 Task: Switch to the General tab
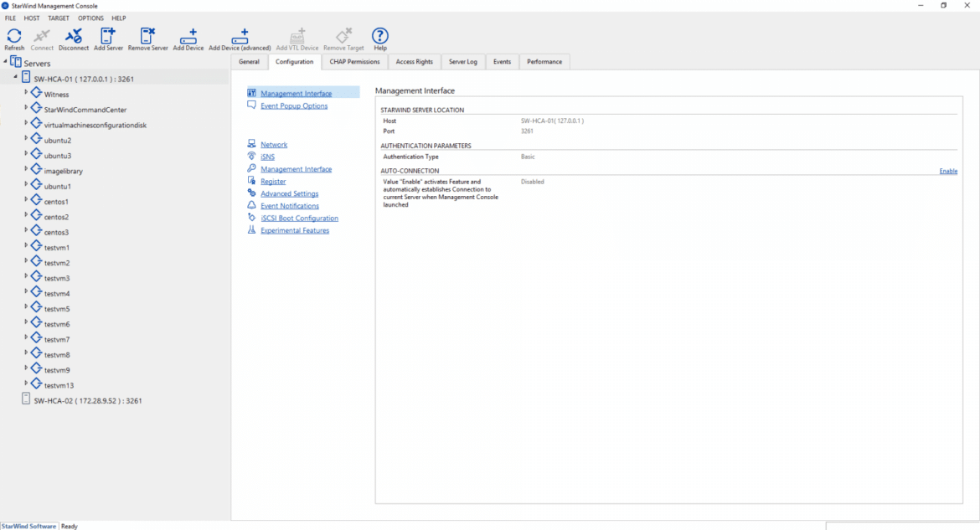249,62
